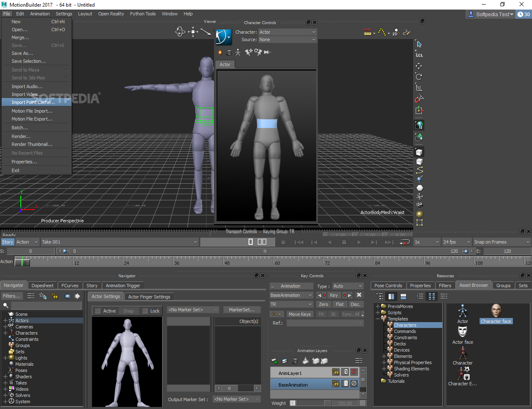Image resolution: width=532 pixels, height=409 pixels.
Task: Open the Source dropdown showing None
Action: (x=288, y=39)
